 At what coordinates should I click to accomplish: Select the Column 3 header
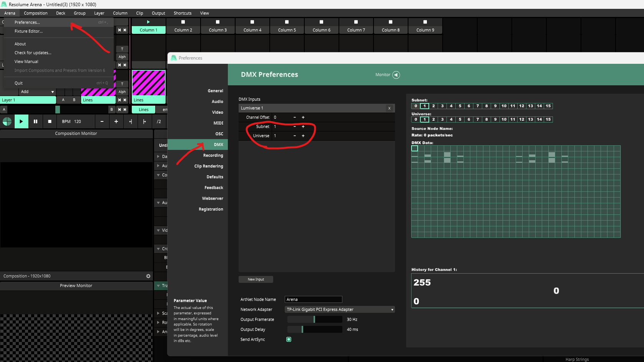(x=218, y=30)
